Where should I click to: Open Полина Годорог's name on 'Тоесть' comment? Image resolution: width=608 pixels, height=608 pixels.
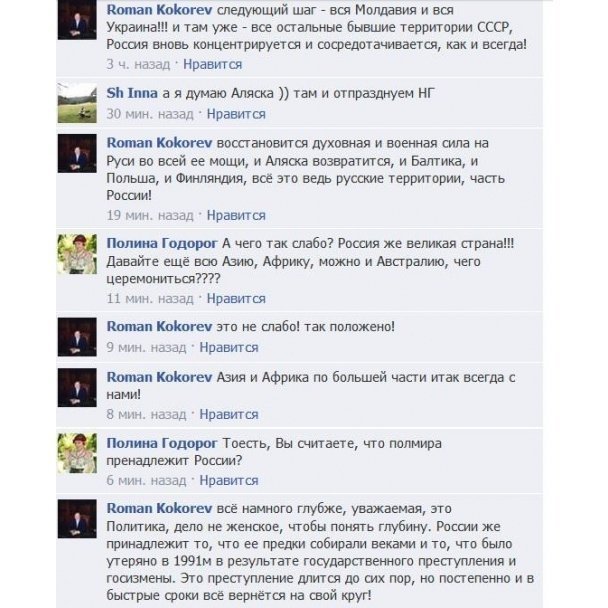click(162, 443)
